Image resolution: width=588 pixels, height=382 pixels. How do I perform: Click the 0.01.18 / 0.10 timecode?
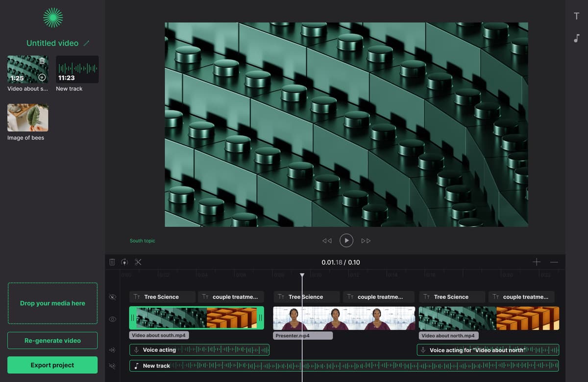tap(341, 262)
